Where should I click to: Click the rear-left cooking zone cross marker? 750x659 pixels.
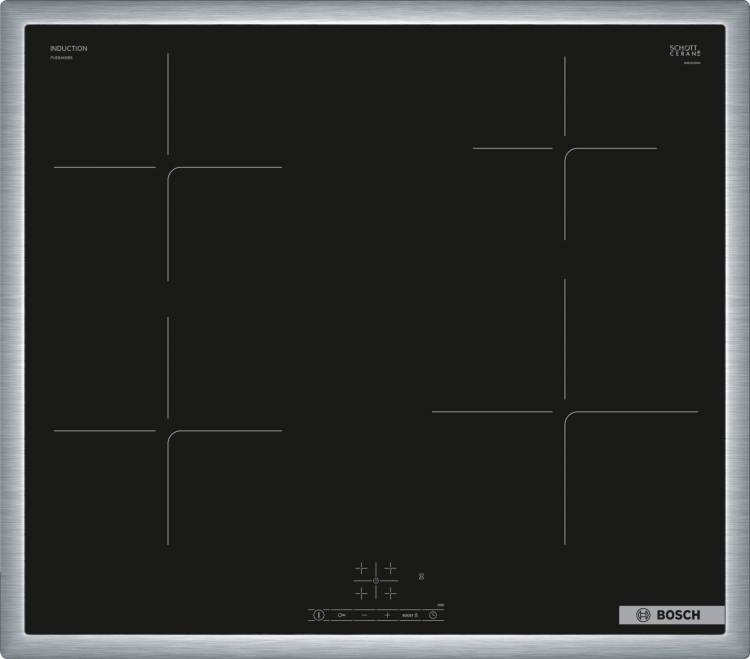pos(168,167)
